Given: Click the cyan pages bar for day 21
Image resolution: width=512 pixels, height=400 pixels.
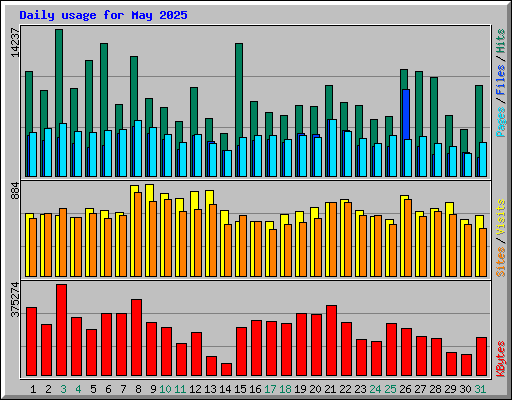Looking at the screenshot, I should click(x=332, y=148).
